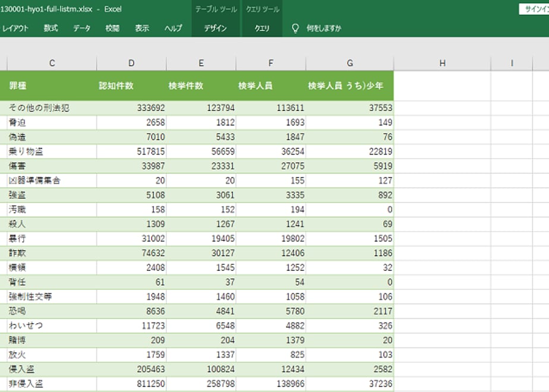Image resolution: width=549 pixels, height=392 pixels.
Task: Click the cell containing 11723
Action: tap(131, 326)
